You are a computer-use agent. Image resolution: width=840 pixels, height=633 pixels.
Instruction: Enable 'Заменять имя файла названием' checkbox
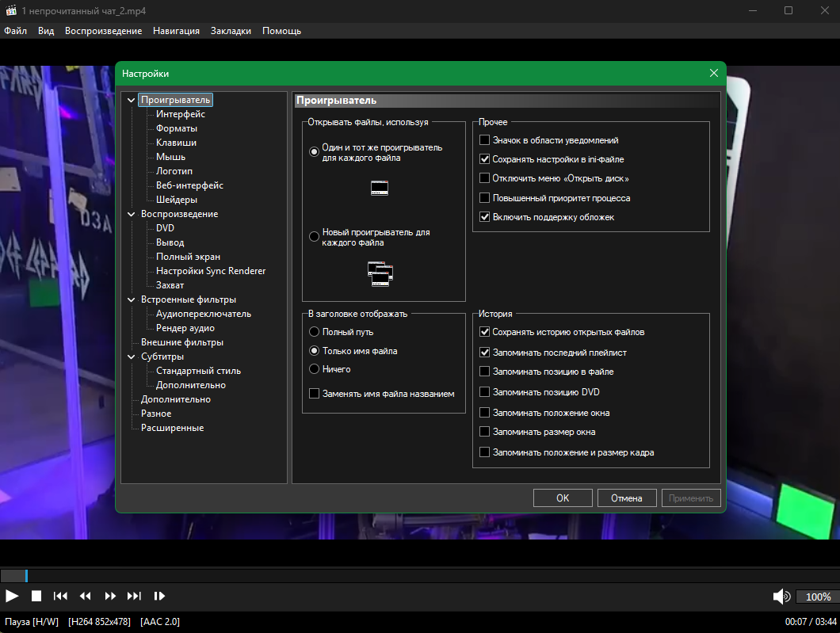point(315,394)
